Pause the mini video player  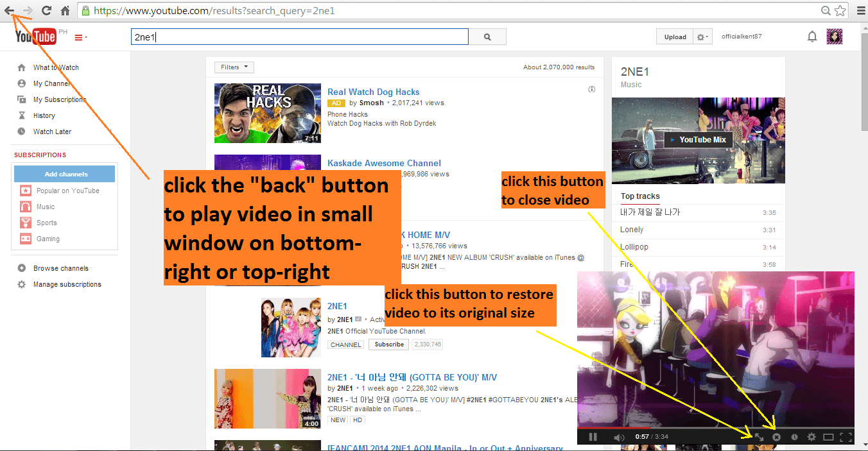(593, 437)
